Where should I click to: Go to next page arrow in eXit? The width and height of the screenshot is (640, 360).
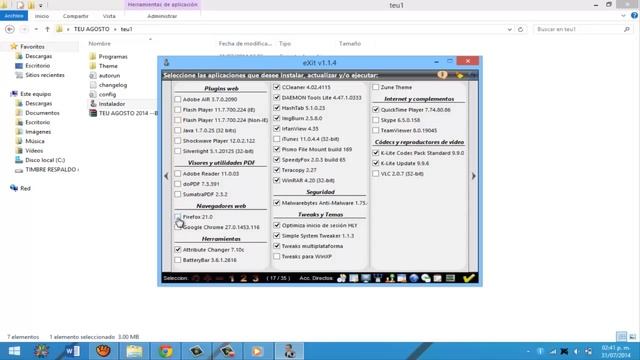(x=473, y=176)
